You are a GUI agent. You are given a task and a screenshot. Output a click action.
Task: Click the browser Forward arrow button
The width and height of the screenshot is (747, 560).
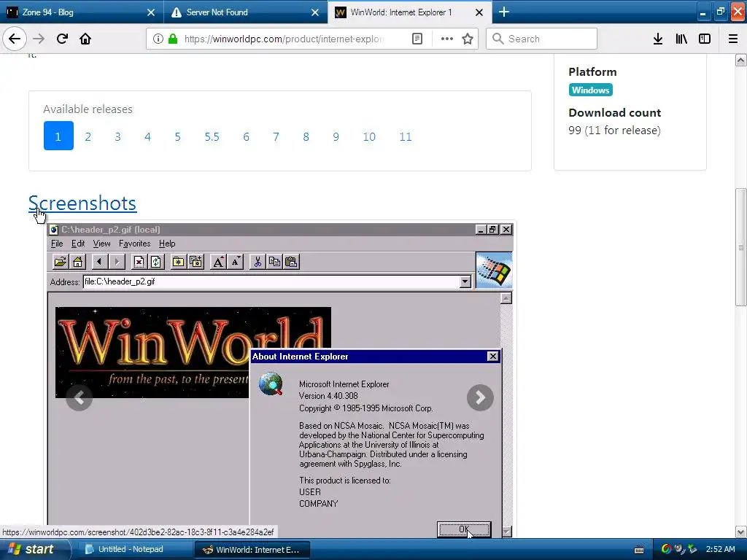(39, 39)
